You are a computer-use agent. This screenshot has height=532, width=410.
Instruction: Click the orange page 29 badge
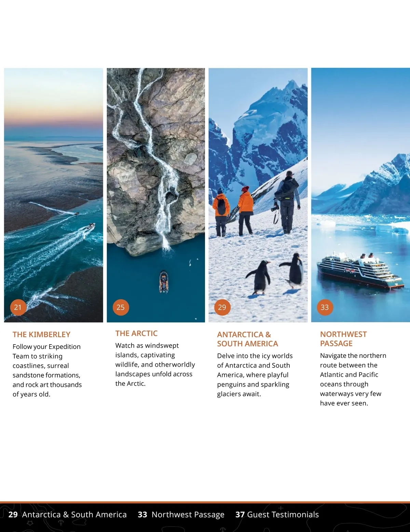pos(222,307)
